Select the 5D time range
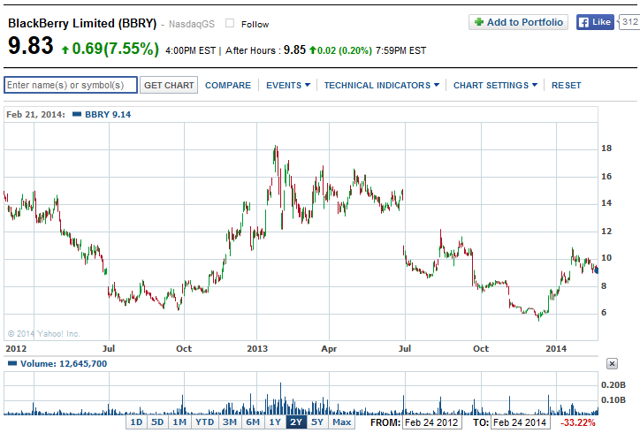Image resolution: width=640 pixels, height=433 pixels. [x=158, y=422]
